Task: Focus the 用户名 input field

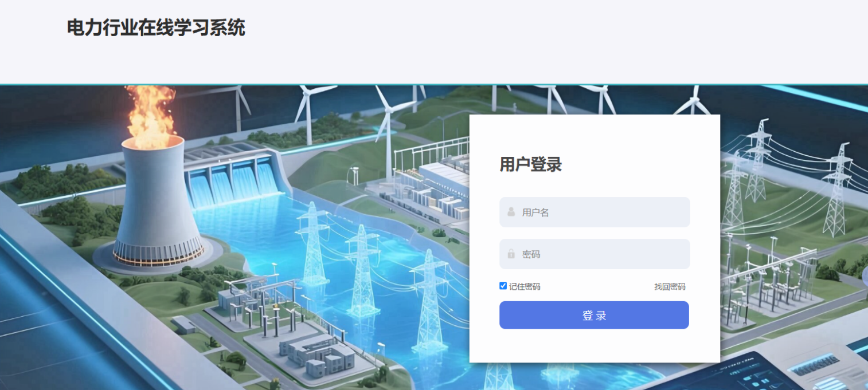Action: (595, 212)
